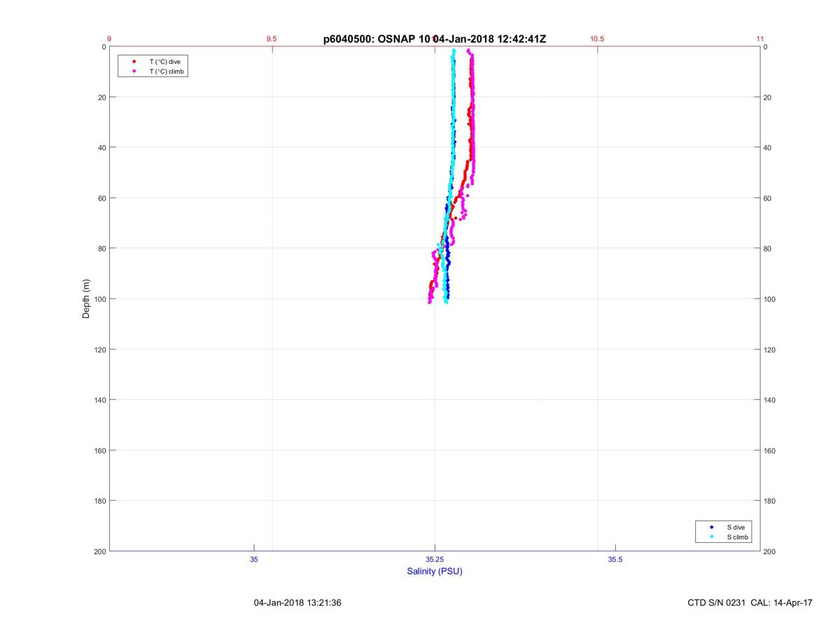Image resolution: width=840 pixels, height=620 pixels.
Task: Select the 'T (°C) climb' legend label
Action: (x=167, y=71)
